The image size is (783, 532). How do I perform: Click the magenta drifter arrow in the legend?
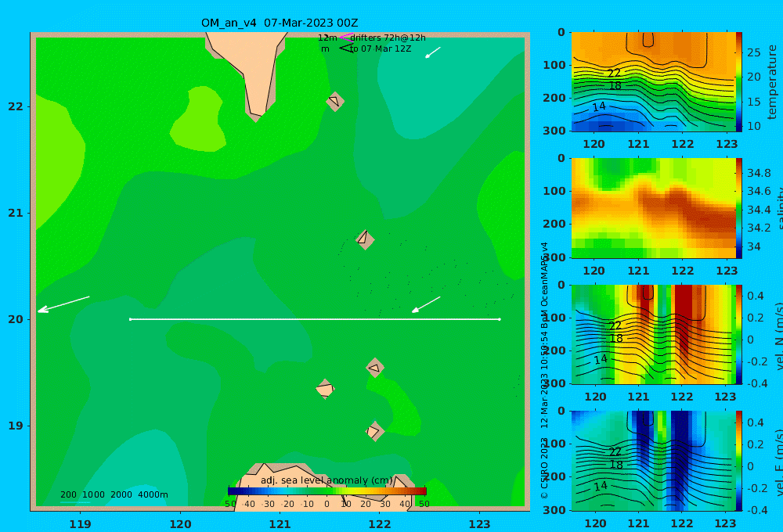345,38
